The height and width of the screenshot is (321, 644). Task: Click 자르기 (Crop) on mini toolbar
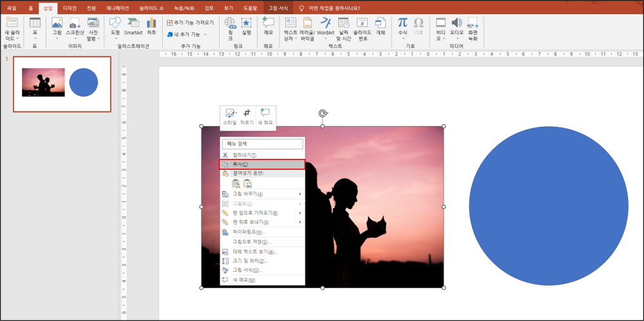pyautogui.click(x=247, y=117)
